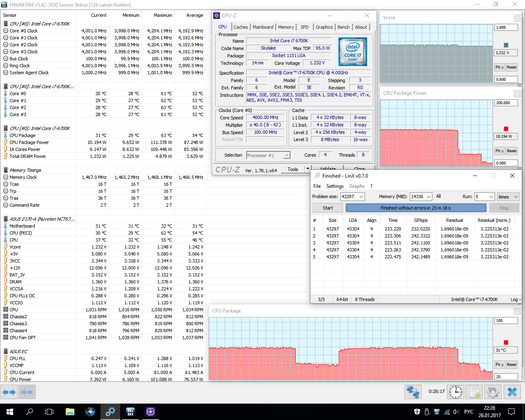Switch to the Caches tab in CPU-Z

241,27
